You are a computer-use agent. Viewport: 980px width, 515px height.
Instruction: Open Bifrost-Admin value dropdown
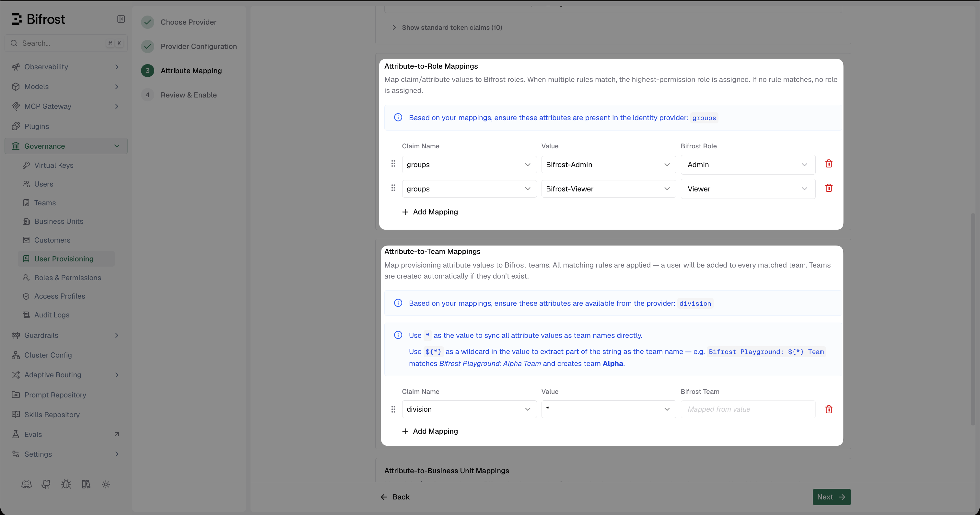(x=608, y=165)
